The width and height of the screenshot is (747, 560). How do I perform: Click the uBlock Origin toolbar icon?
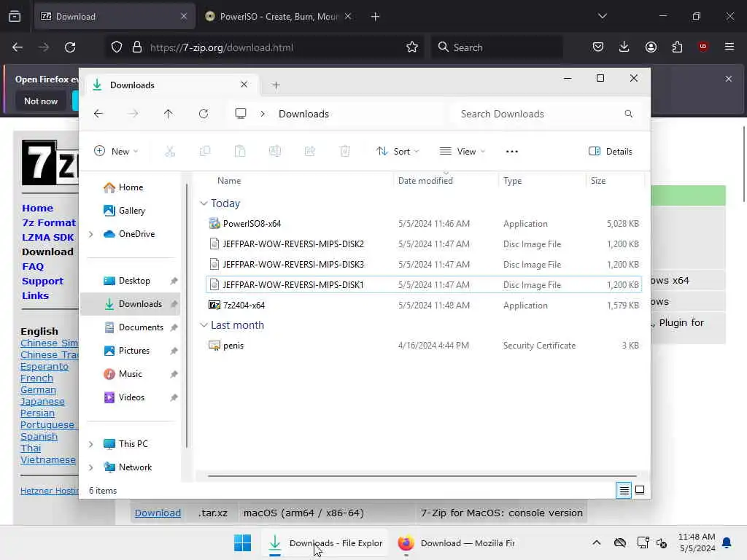[703, 47]
